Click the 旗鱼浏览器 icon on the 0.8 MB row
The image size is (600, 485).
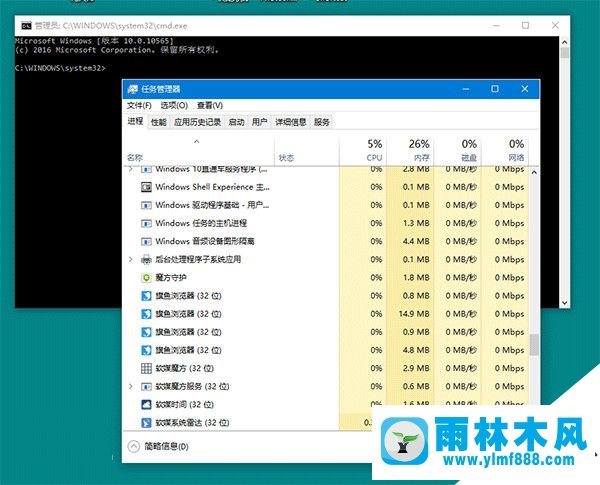146,296
